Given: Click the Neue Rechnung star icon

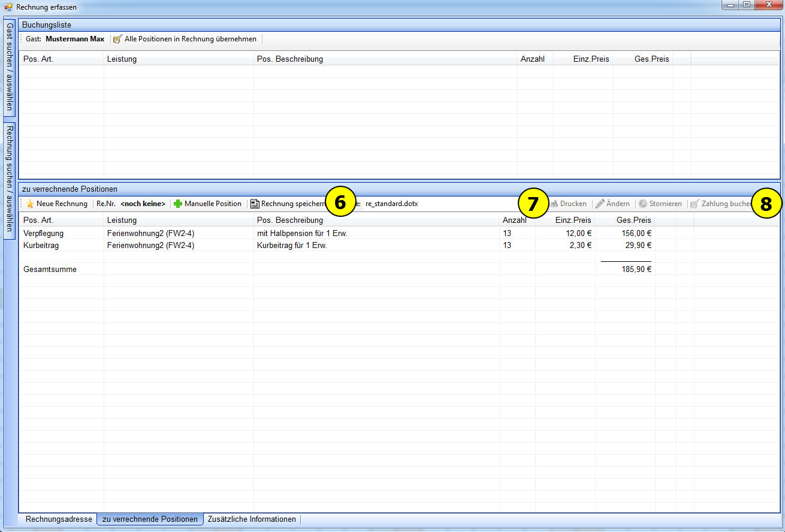Looking at the screenshot, I should tap(29, 204).
